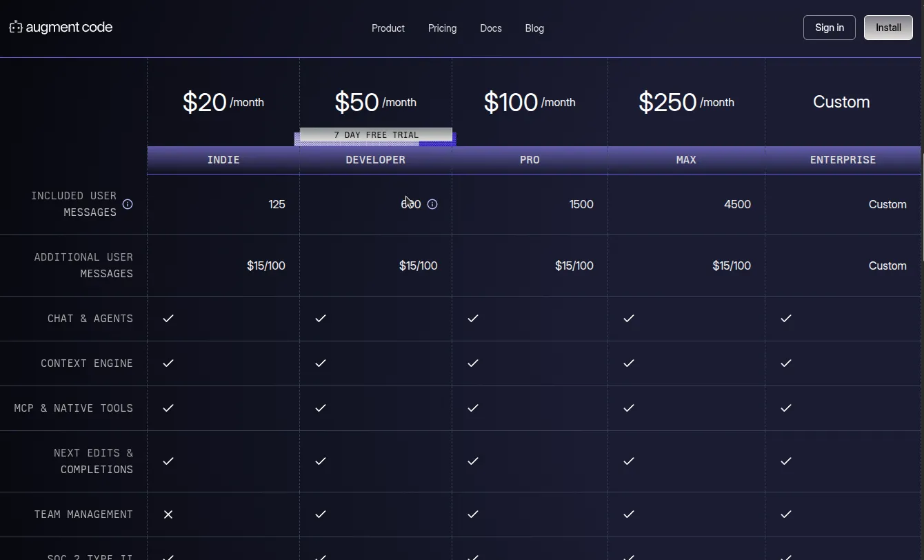Select the Pricing nav item
This screenshot has width=924, height=560.
(442, 28)
